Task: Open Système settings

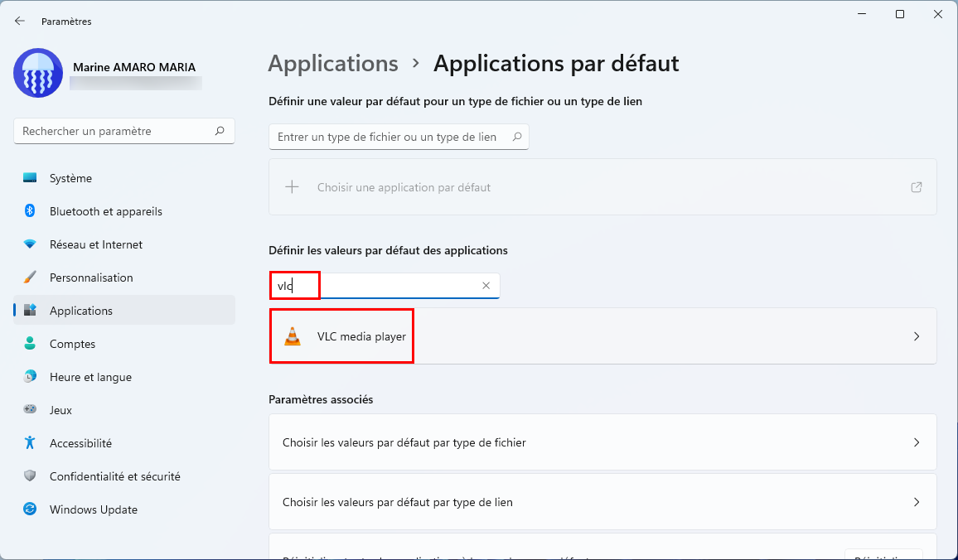Action: click(x=124, y=178)
